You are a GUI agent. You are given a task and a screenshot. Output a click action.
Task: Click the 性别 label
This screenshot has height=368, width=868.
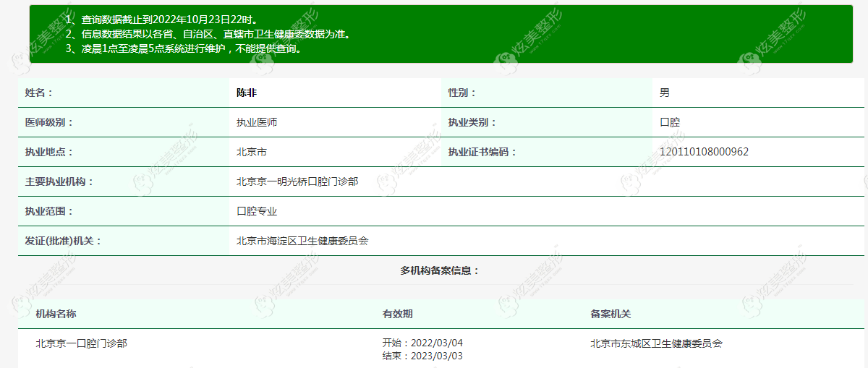point(462,93)
